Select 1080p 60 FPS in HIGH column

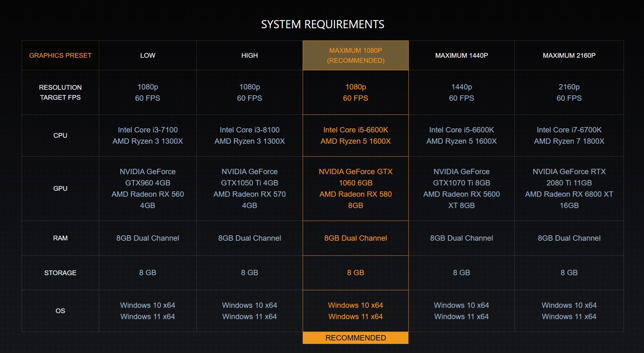[x=250, y=92]
